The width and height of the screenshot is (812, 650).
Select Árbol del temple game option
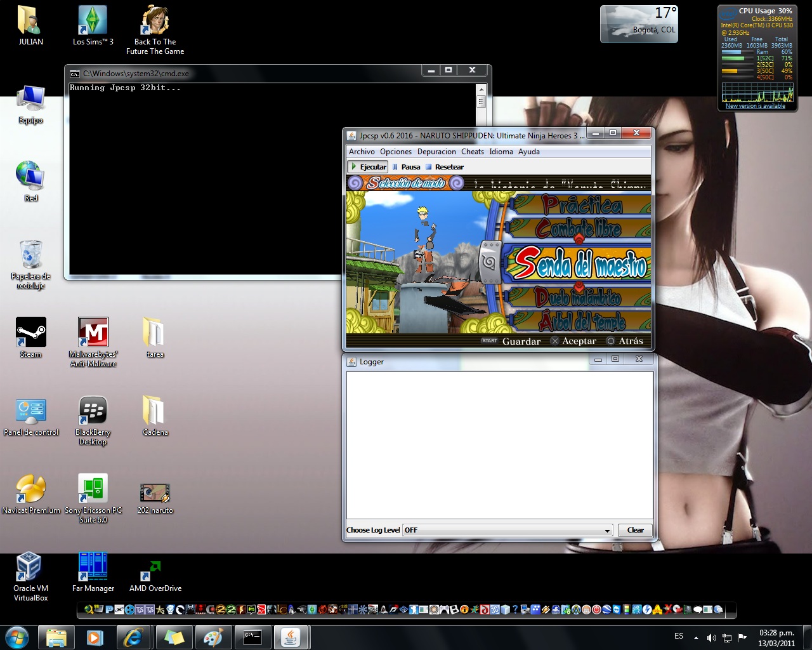[x=582, y=321]
